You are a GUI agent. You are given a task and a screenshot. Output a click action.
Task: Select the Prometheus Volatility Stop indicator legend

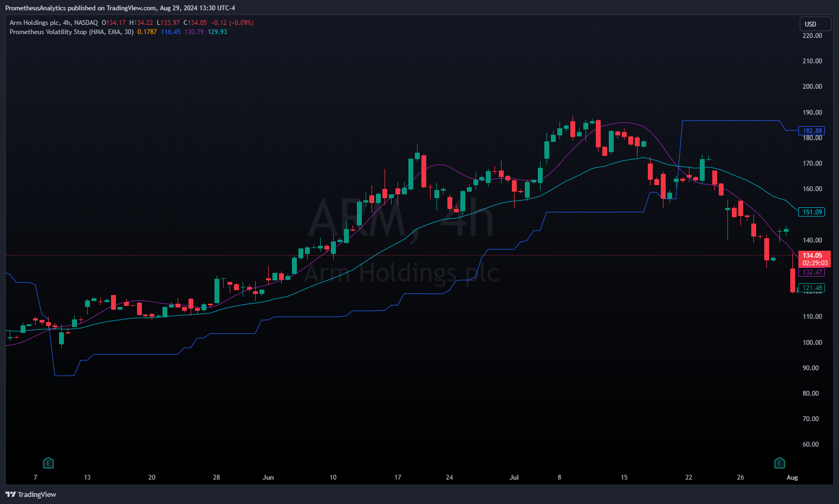pyautogui.click(x=71, y=32)
